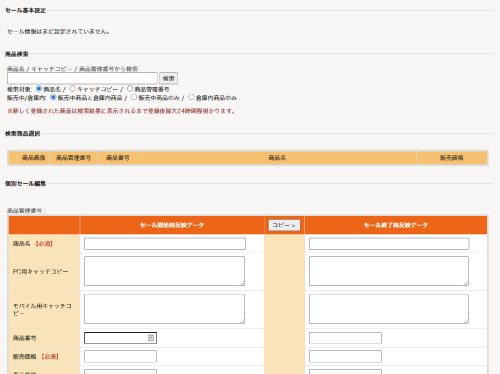Choose 倉庫内商品のみ radio option
Screen dimensions: 500x374
(x=191, y=97)
